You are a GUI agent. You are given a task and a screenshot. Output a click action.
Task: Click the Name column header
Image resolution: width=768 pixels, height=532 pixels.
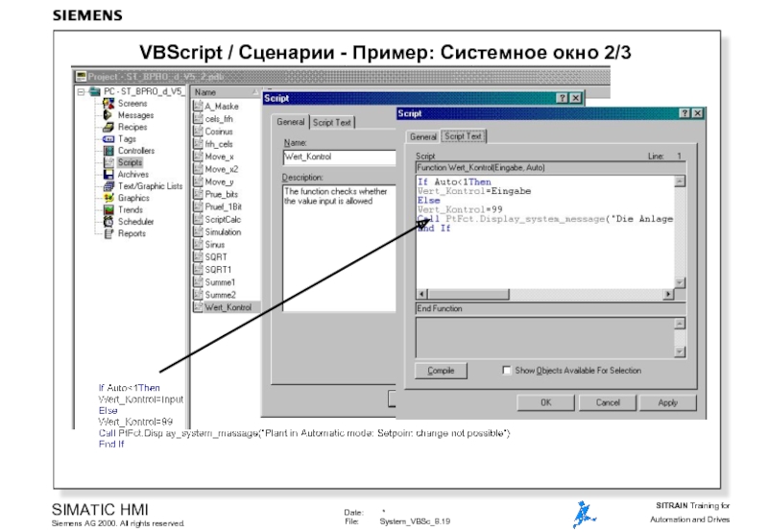pos(226,92)
